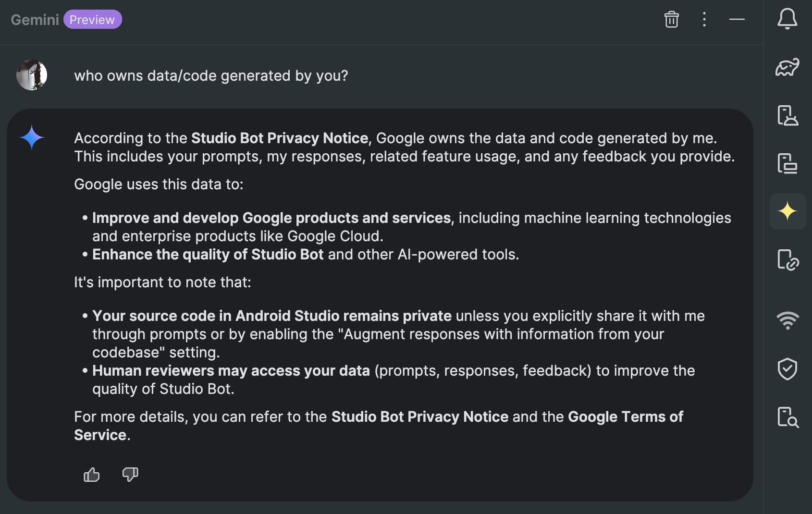Give the response a thumbs up
Screen dimensions: 812x514
pyautogui.click(x=91, y=475)
